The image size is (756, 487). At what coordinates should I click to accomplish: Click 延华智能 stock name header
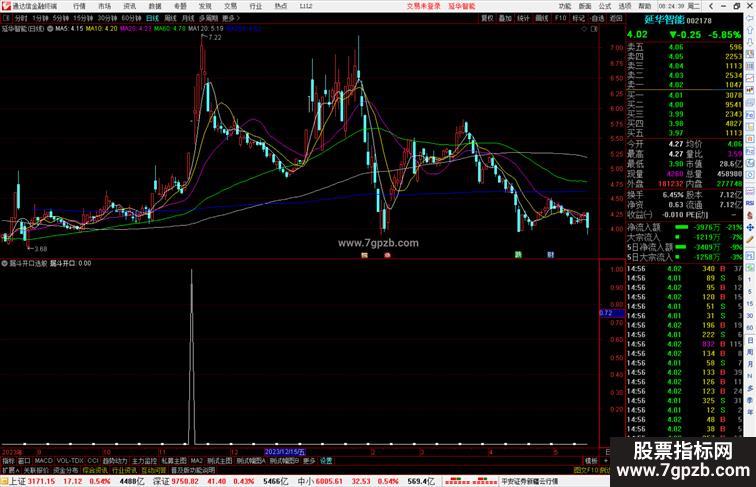(x=664, y=20)
